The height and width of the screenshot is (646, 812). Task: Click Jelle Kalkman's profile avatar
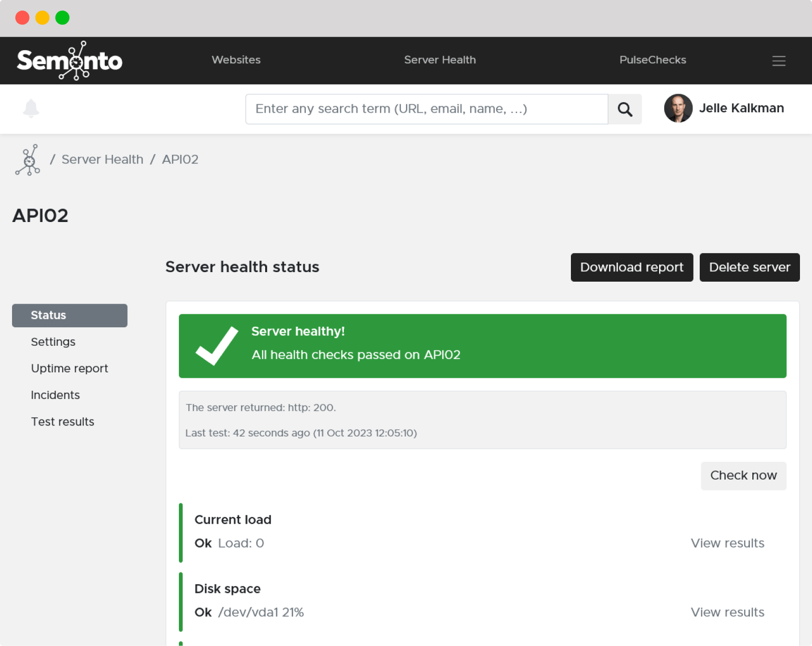[x=678, y=108]
